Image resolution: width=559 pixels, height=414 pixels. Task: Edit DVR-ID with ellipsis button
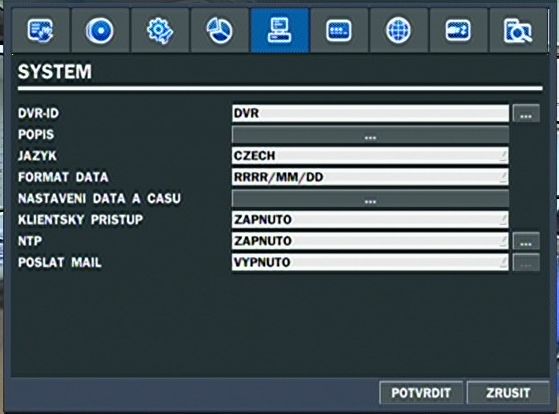click(x=526, y=113)
